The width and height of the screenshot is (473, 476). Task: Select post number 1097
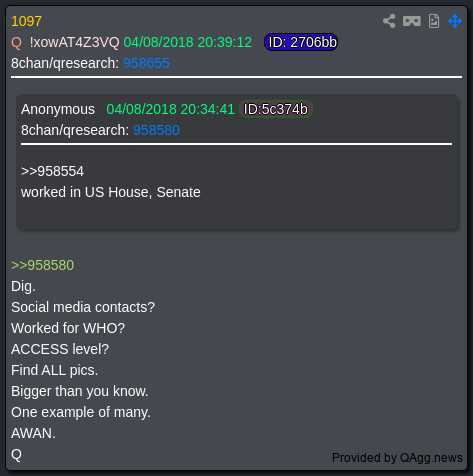pyautogui.click(x=26, y=21)
